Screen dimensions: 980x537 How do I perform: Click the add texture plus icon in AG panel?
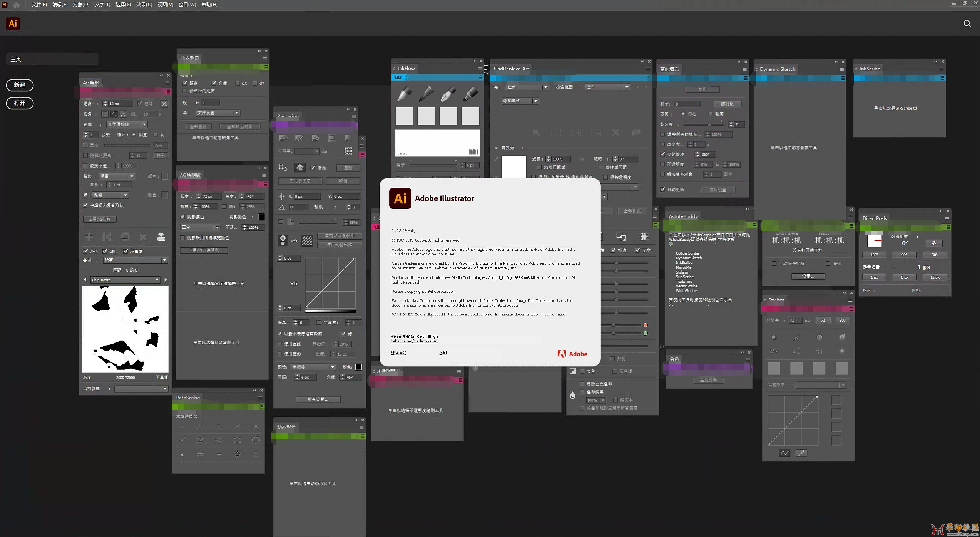point(89,237)
